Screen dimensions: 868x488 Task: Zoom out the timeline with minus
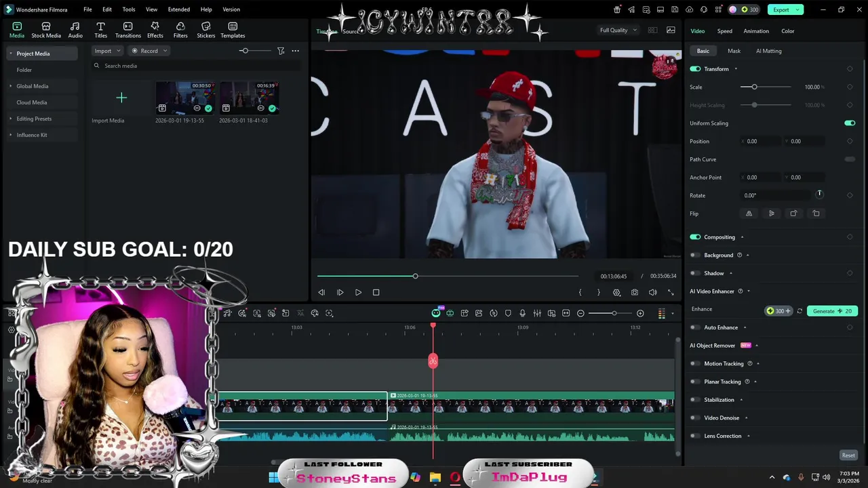pyautogui.click(x=580, y=313)
